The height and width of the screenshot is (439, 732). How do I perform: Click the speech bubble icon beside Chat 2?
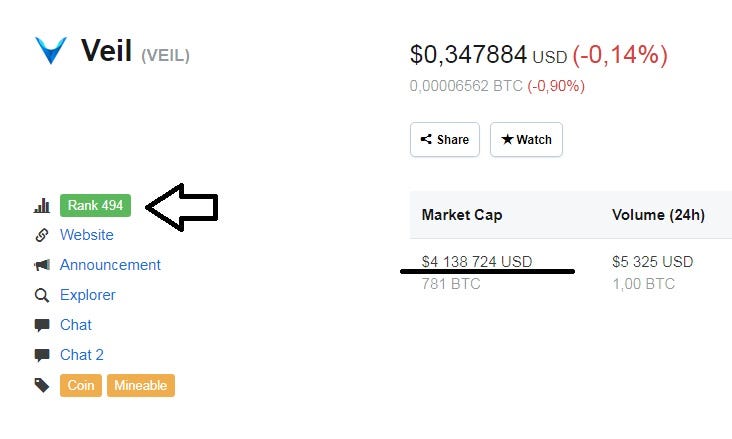point(42,355)
